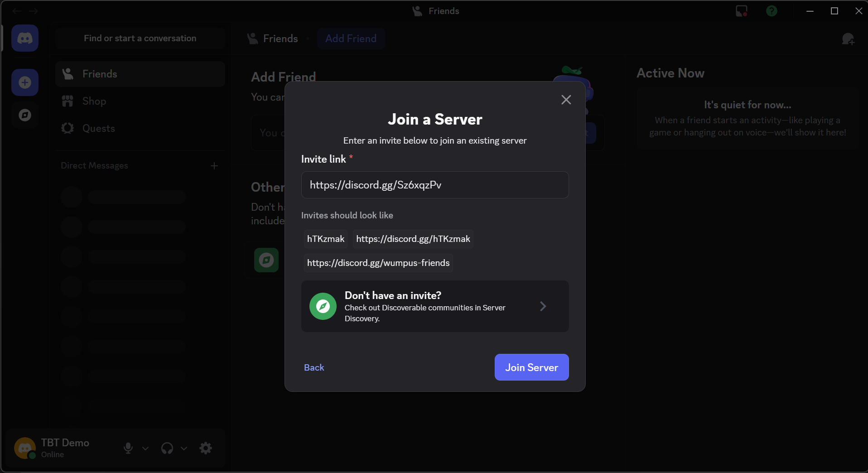Screen dimensions: 868x473
Task: Open Discord home via the Discord logo icon
Action: click(x=25, y=38)
